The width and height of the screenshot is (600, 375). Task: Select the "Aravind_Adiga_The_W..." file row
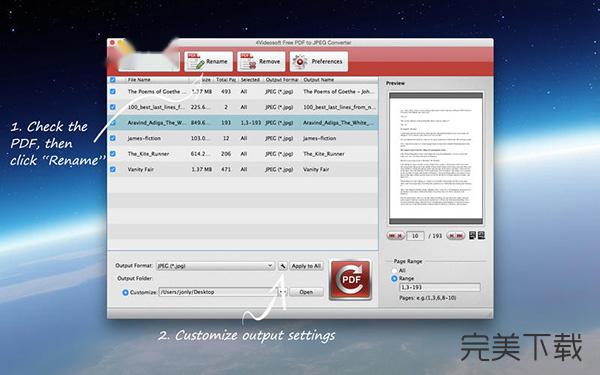point(243,123)
